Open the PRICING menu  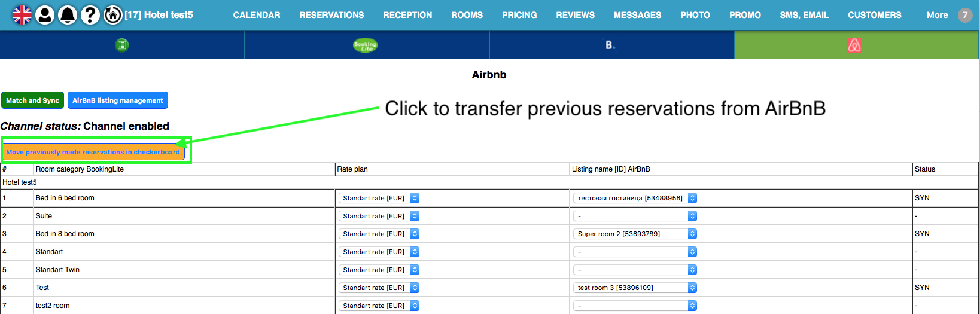tap(519, 15)
